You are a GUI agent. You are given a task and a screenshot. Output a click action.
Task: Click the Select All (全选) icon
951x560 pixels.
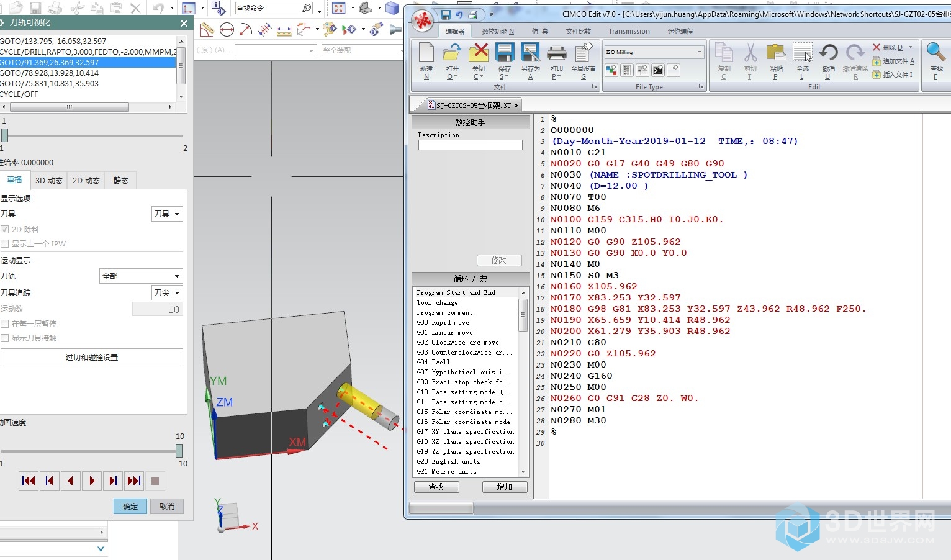click(x=802, y=53)
